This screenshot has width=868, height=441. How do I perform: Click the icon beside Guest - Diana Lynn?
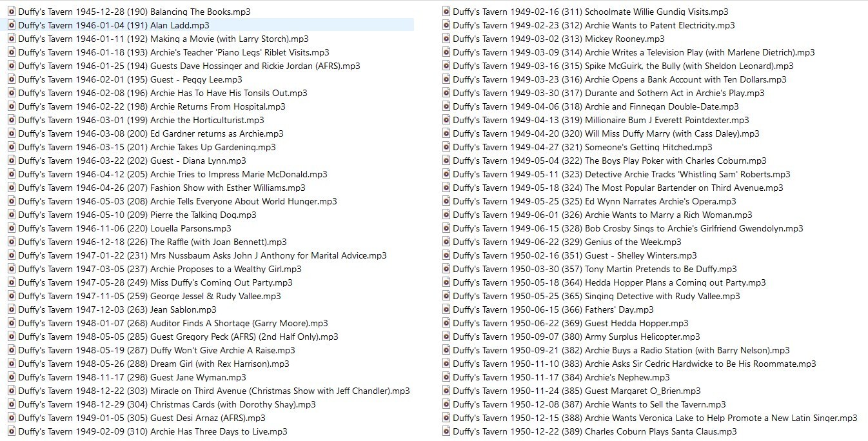point(12,161)
